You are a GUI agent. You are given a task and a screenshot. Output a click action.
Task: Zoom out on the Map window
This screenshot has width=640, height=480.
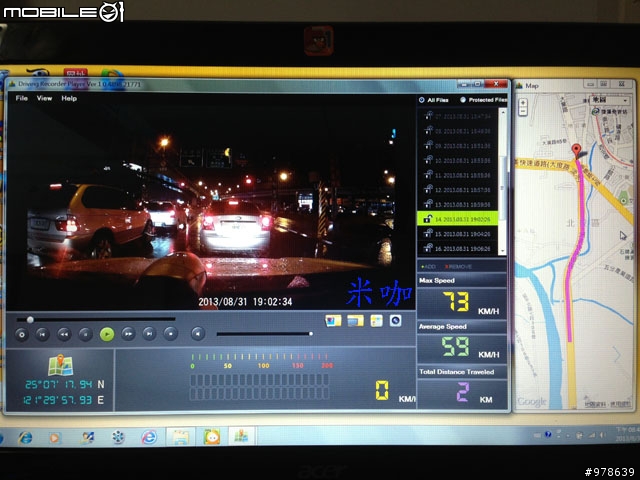(523, 112)
